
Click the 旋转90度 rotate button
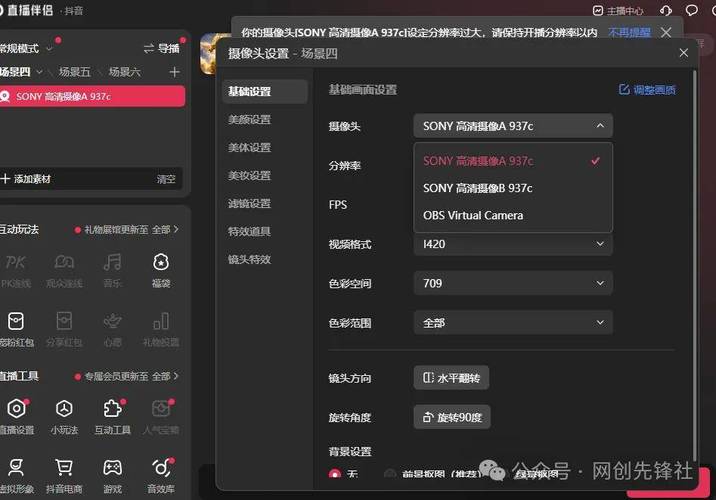pos(451,416)
